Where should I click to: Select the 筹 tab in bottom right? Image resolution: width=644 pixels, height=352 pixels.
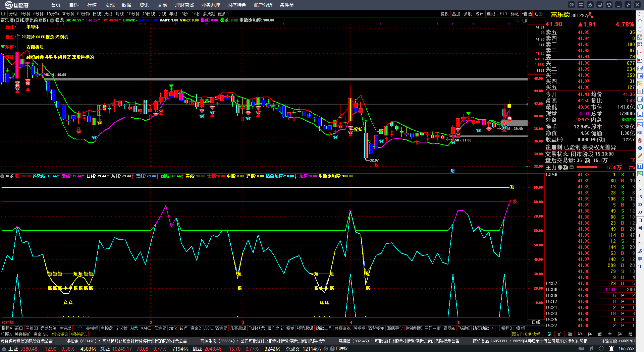coord(630,334)
